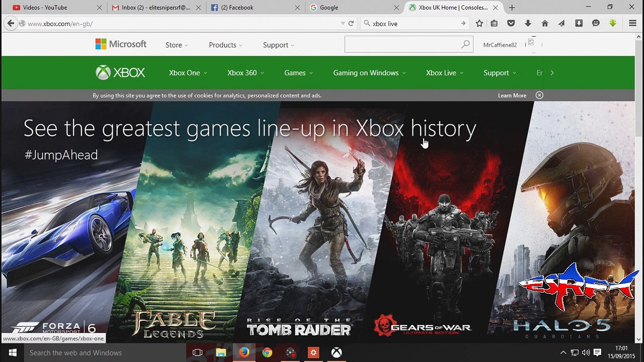The height and width of the screenshot is (362, 644).
Task: Close the Facebook tab
Action: click(297, 8)
